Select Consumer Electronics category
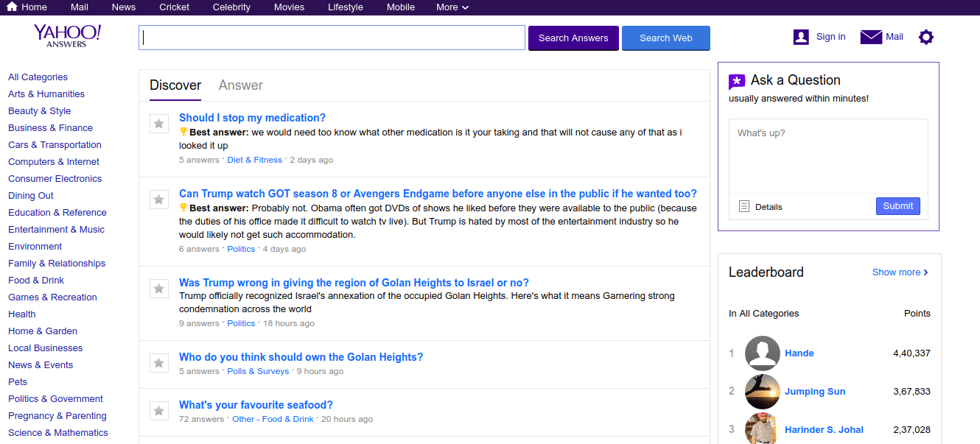 click(x=55, y=179)
